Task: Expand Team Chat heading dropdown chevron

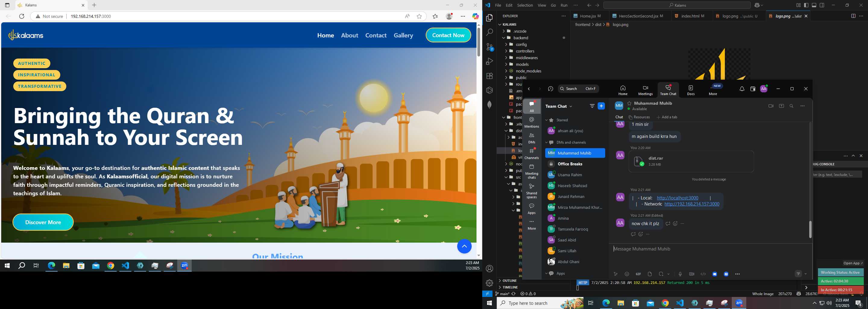Action: [571, 107]
